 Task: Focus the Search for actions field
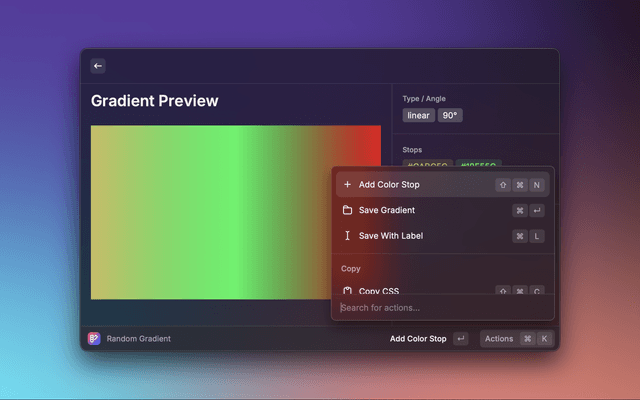click(x=440, y=308)
